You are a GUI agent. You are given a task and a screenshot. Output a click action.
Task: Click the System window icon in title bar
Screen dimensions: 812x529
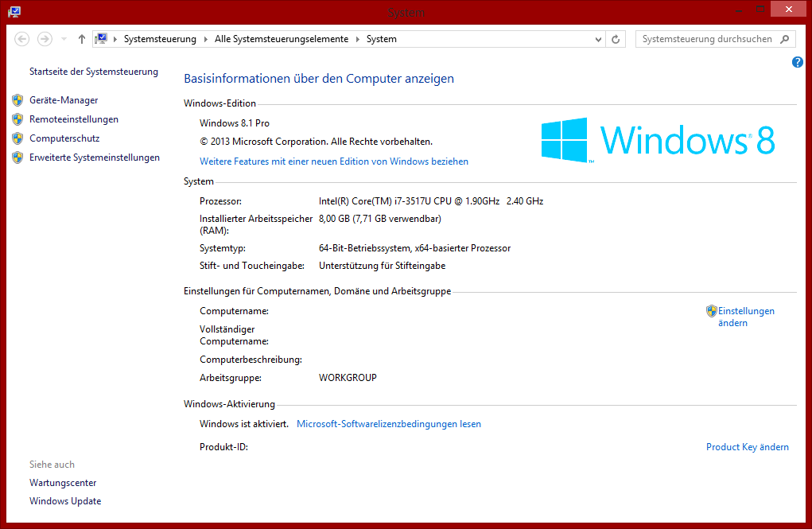14,11
